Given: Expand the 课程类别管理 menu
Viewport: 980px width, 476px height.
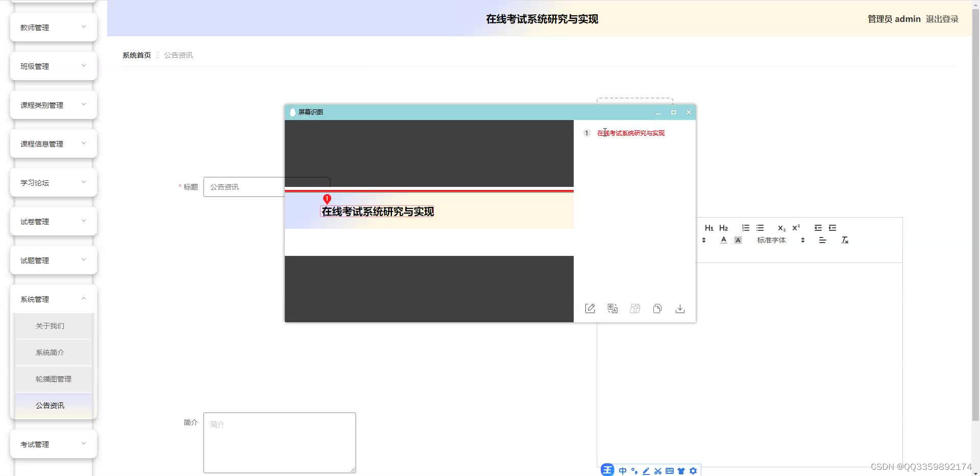Looking at the screenshot, I should pos(54,105).
